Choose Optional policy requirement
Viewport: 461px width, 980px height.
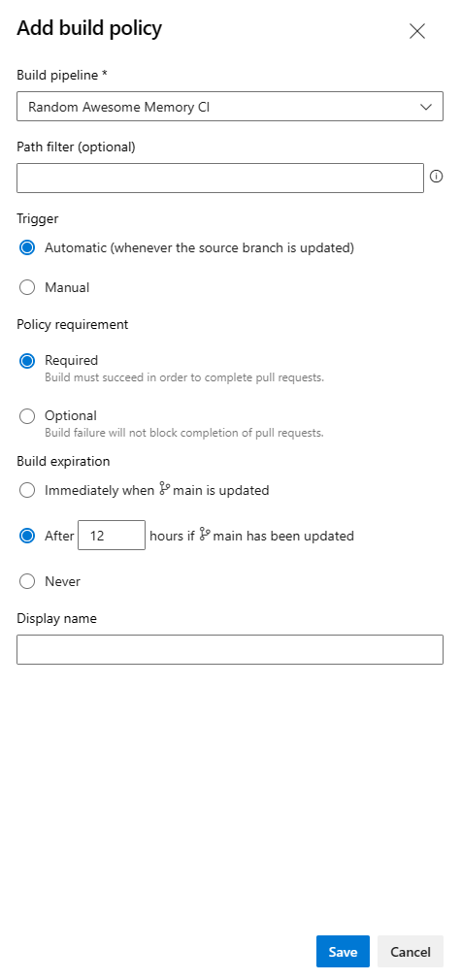click(27, 415)
